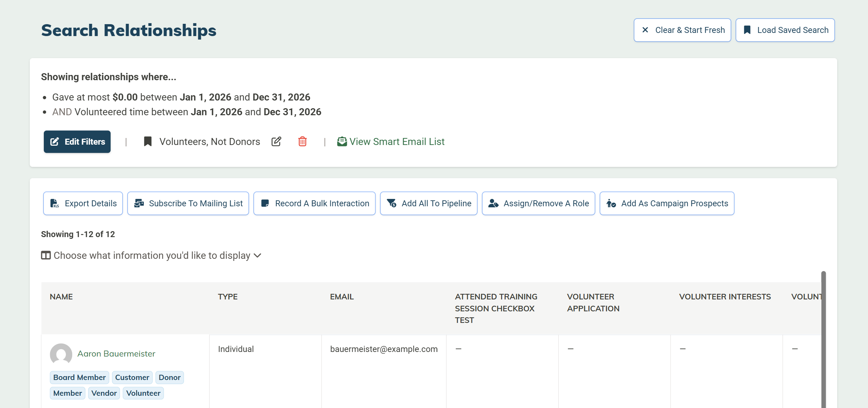
Task: Expand Choose what information you'd like to display
Action: (x=151, y=255)
